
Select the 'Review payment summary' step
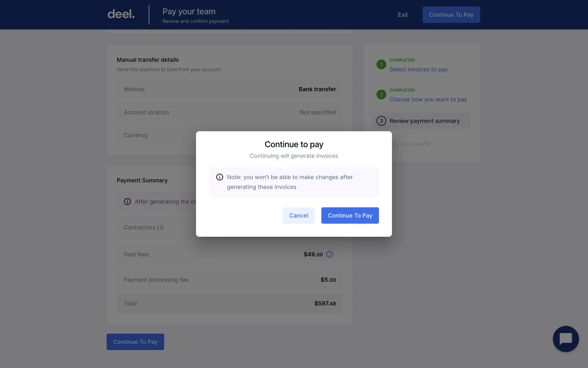(x=424, y=121)
